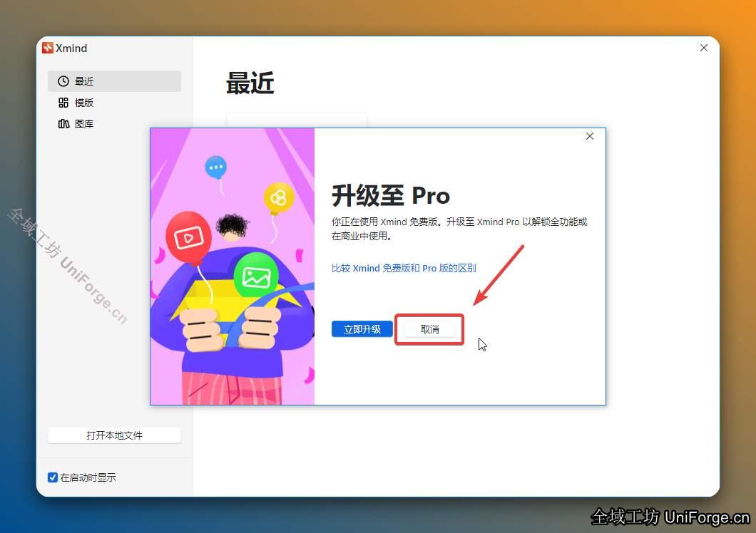756x533 pixels.
Task: Open the 模版 sidebar item
Action: coord(114,102)
